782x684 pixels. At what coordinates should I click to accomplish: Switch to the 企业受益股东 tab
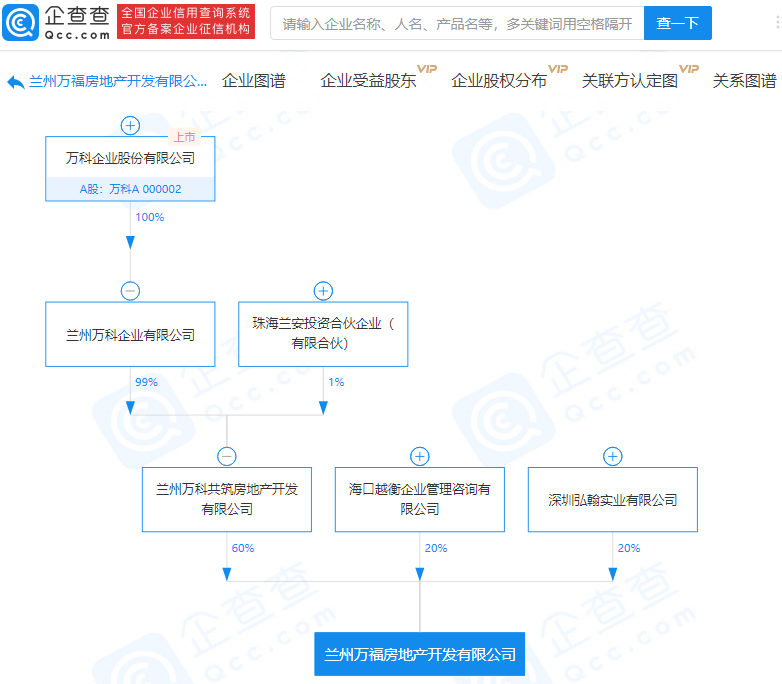368,81
